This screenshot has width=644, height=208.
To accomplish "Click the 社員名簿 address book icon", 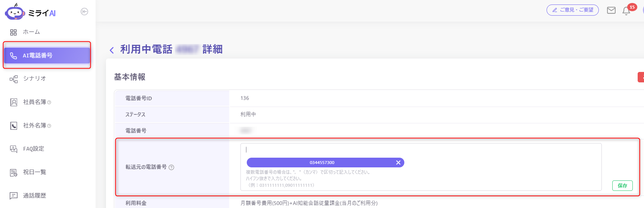I will [x=14, y=102].
